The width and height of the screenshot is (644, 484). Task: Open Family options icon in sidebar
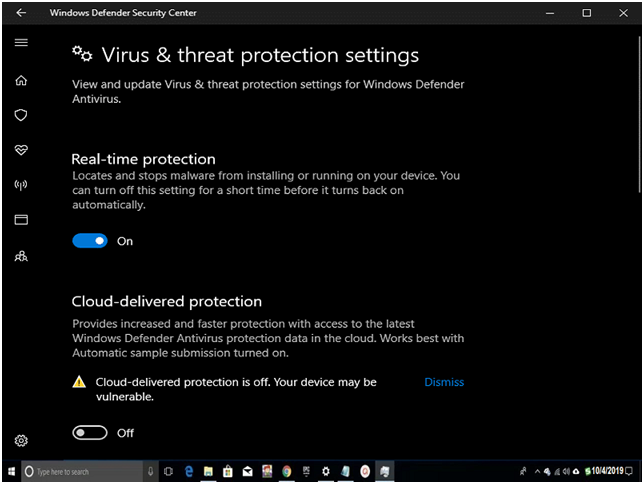21,256
